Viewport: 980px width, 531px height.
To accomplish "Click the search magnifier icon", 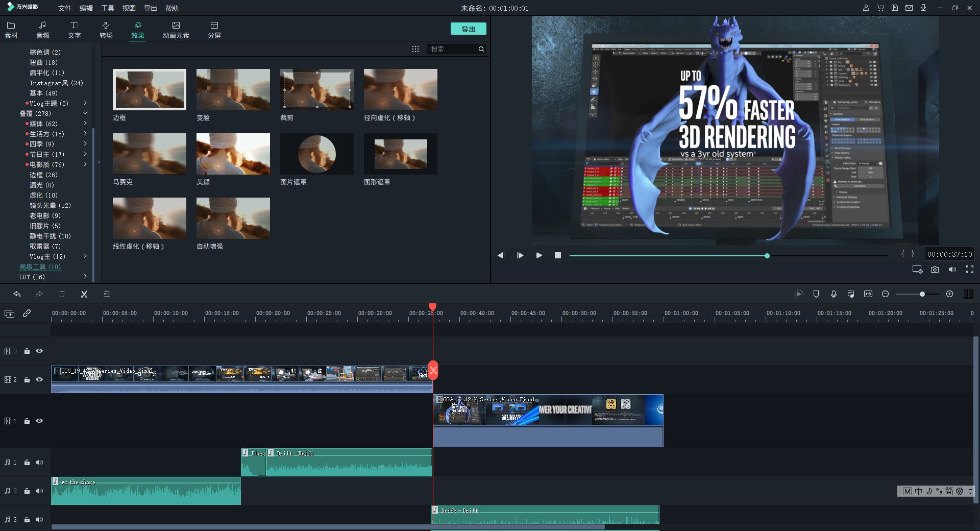I will [x=481, y=49].
